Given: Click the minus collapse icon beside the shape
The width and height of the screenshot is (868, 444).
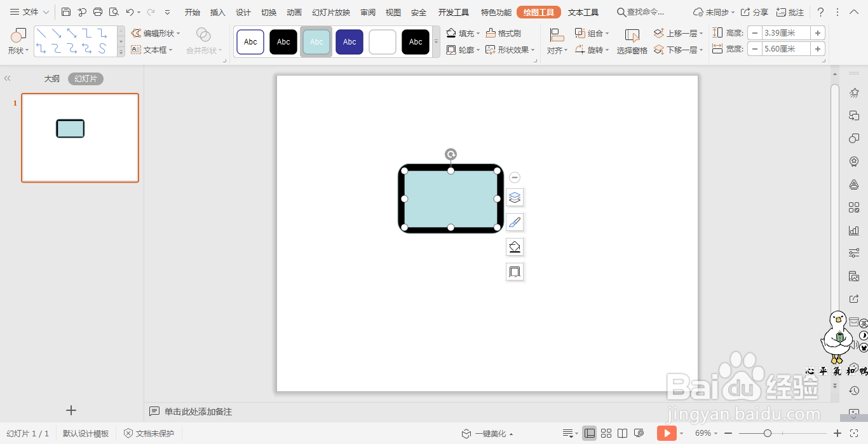Looking at the screenshot, I should pos(515,177).
